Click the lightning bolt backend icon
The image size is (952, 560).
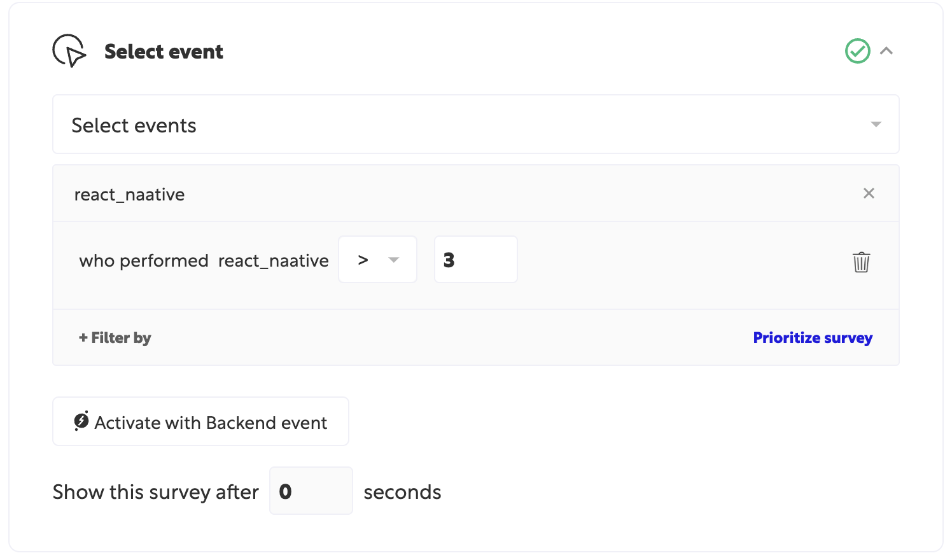coord(81,421)
